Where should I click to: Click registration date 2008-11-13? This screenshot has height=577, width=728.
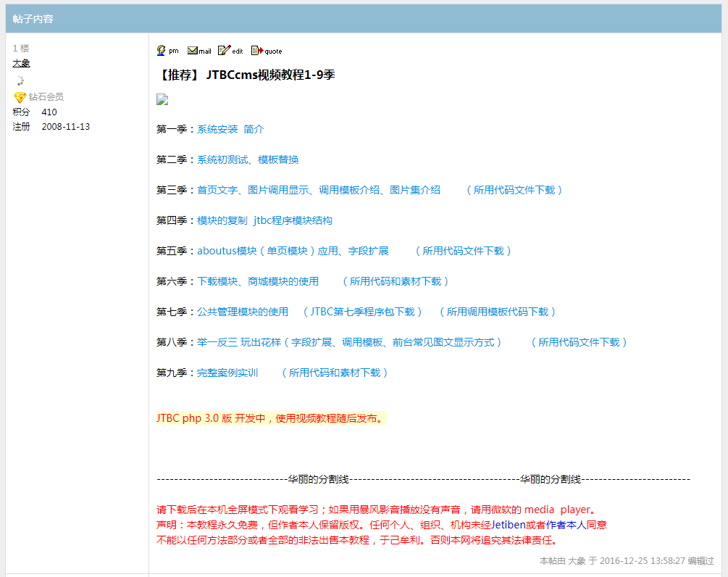[65, 127]
